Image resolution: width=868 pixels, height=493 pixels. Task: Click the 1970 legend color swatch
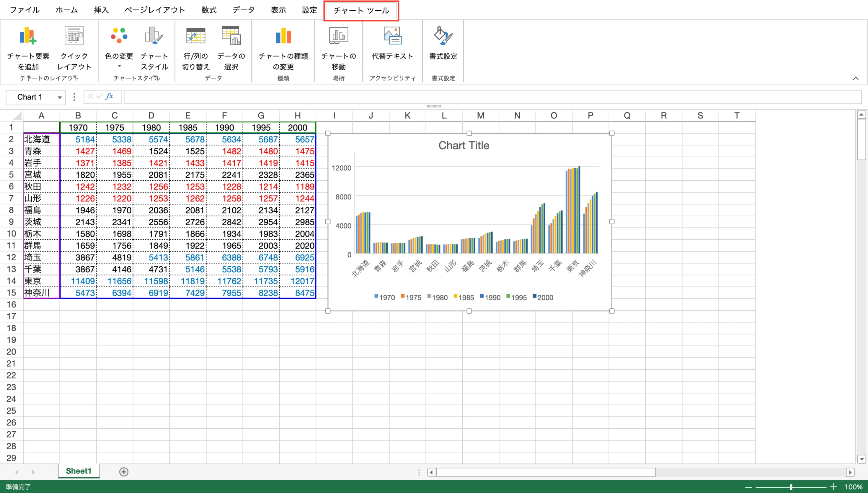(x=376, y=296)
